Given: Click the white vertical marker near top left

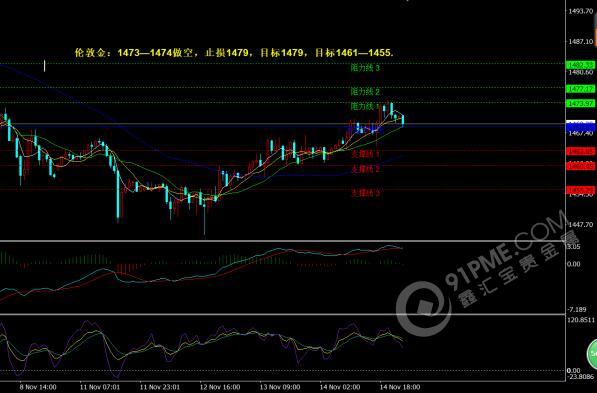Looking at the screenshot, I should point(45,66).
